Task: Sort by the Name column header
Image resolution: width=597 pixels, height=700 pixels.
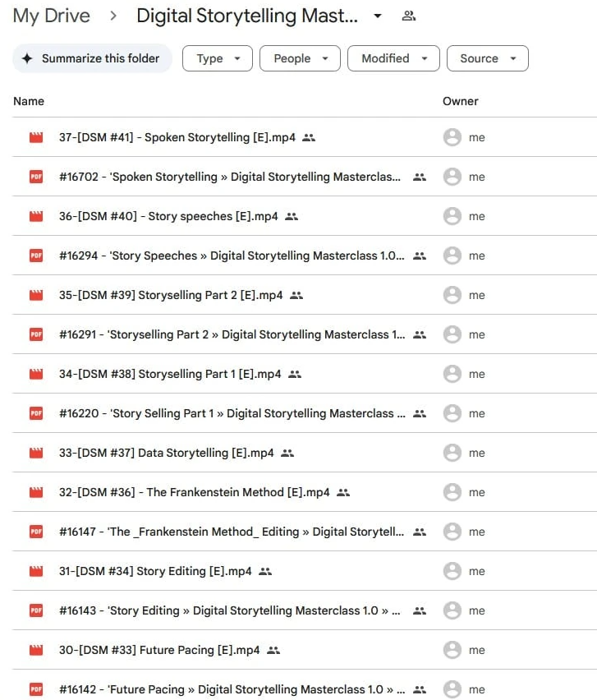Action: pyautogui.click(x=29, y=102)
